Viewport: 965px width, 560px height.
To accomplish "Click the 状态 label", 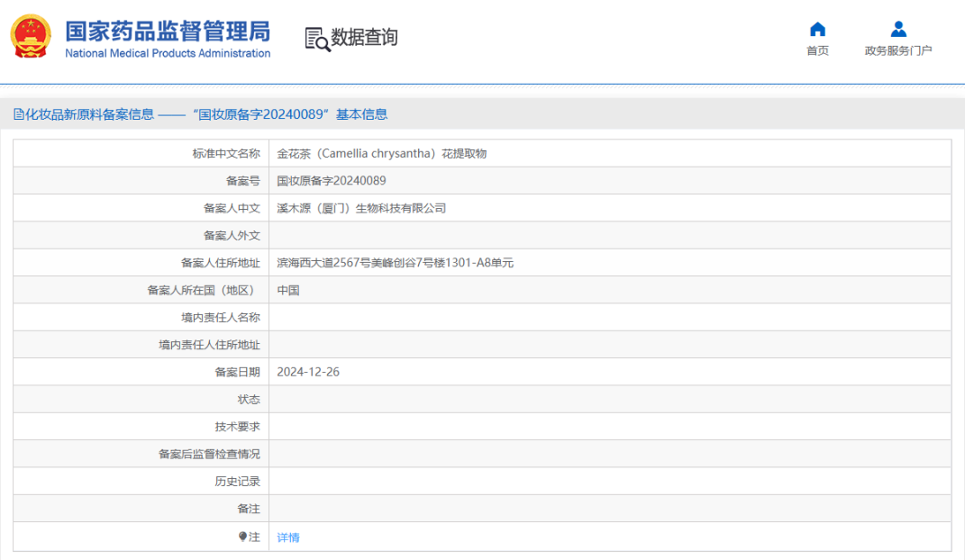I will point(249,400).
